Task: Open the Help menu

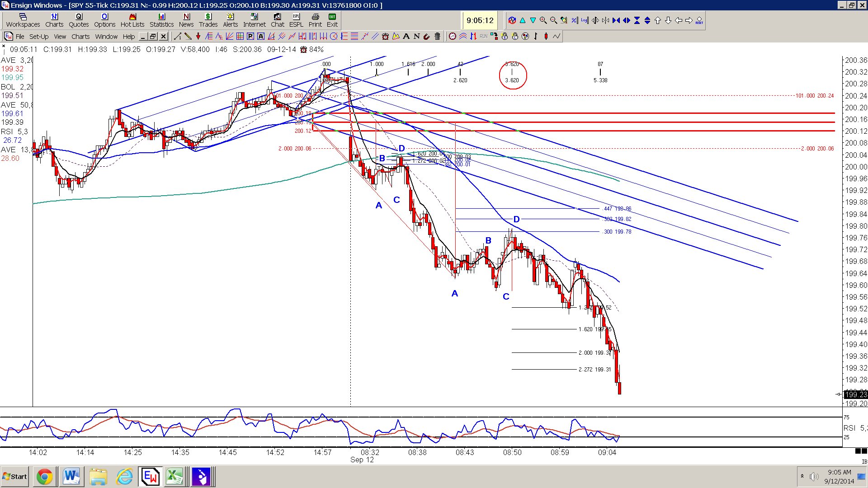Action: 129,37
